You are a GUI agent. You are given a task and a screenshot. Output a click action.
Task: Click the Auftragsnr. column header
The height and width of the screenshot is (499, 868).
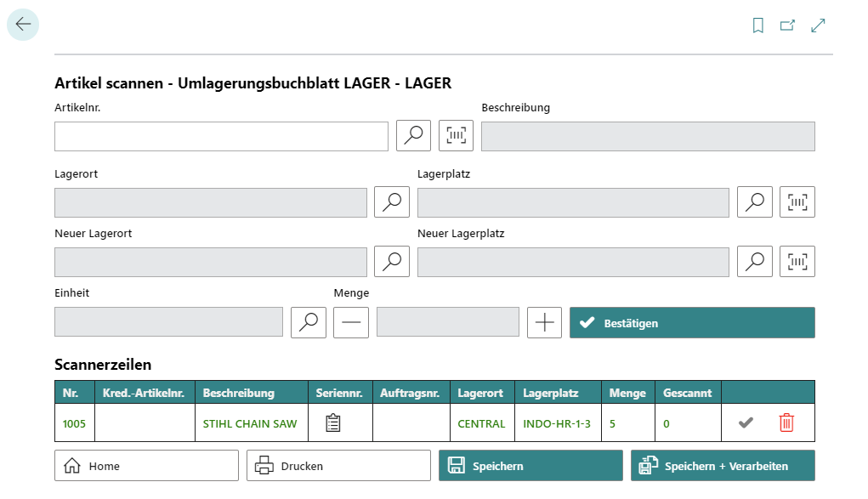pos(411,393)
